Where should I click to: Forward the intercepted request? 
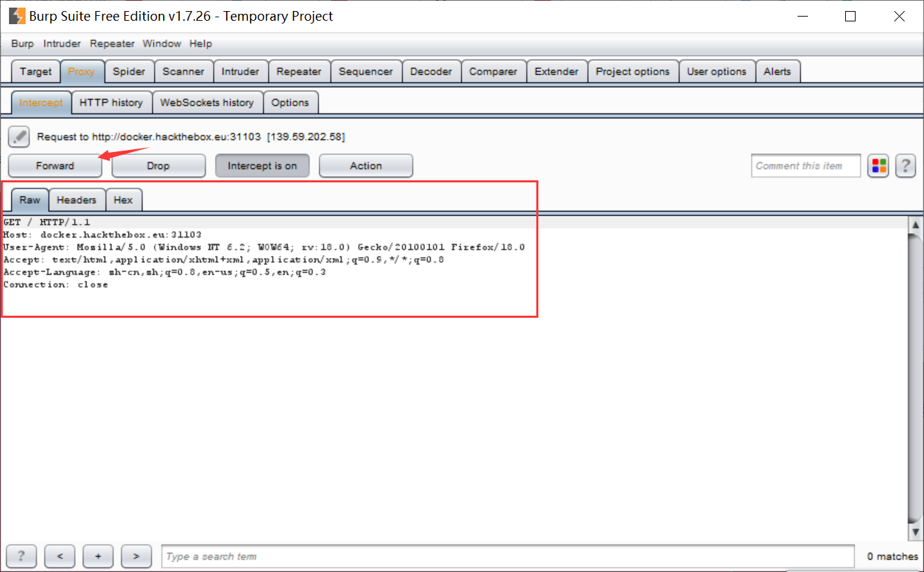click(55, 166)
